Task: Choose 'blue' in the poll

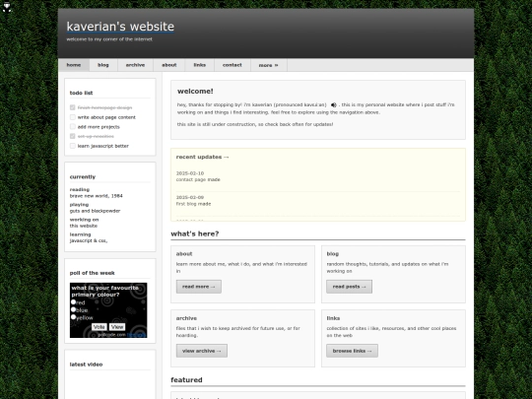Action: 73,309
